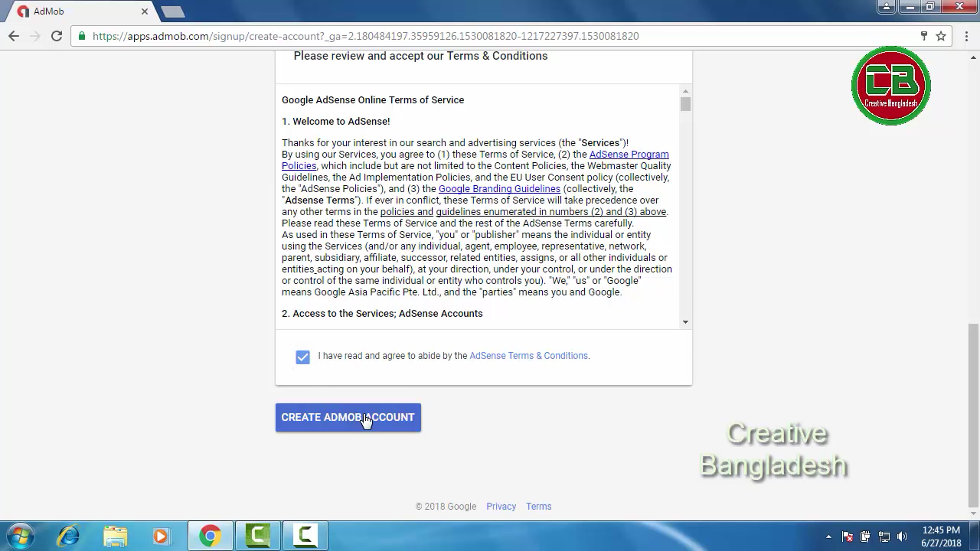Reload the AdMob page

tap(57, 36)
